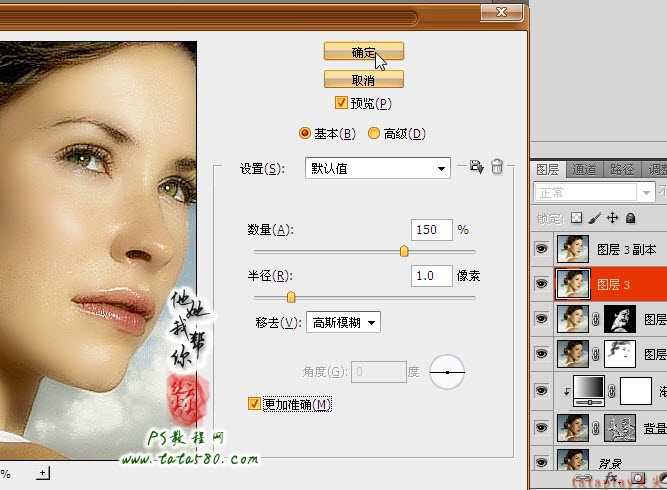Select the 图层 3 layer thumbnail

(x=573, y=284)
